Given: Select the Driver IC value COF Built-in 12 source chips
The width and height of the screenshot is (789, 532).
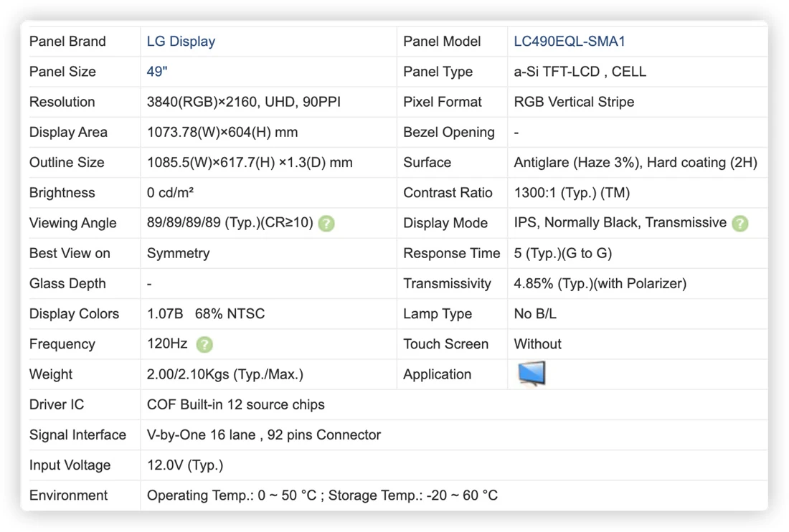Looking at the screenshot, I should (x=235, y=405).
